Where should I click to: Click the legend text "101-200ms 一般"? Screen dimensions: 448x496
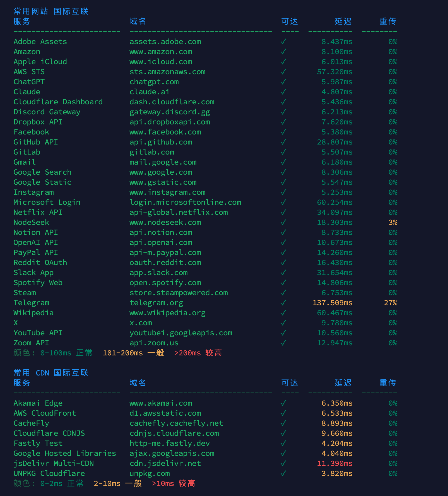[x=133, y=353]
